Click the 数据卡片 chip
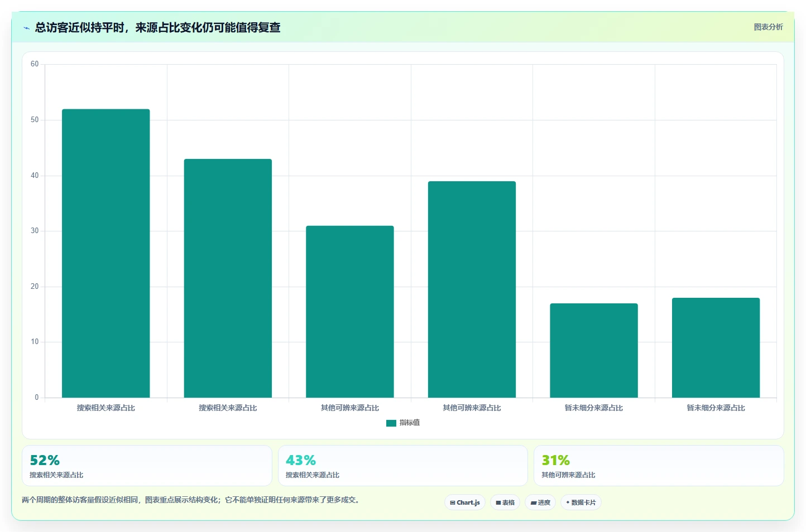The height and width of the screenshot is (532, 806). point(581,502)
